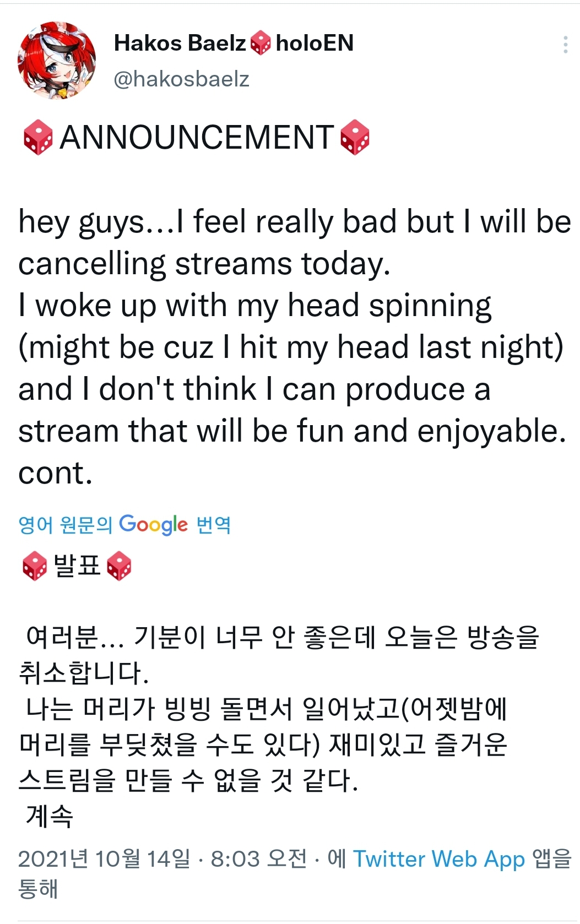The height and width of the screenshot is (924, 580).
Task: Tap the 영어 원문의 translation label
Action: [65, 524]
